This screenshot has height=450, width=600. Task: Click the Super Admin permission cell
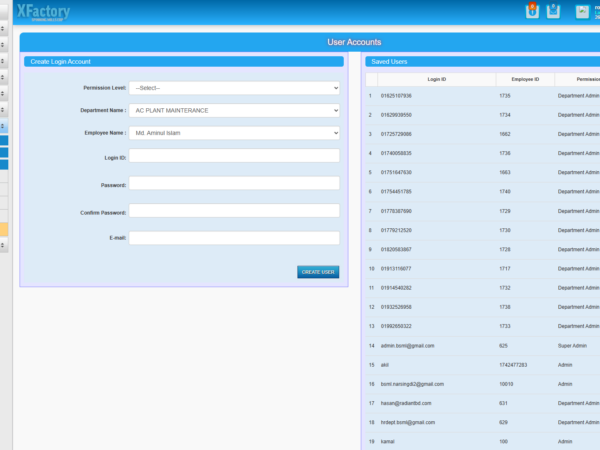pos(572,346)
